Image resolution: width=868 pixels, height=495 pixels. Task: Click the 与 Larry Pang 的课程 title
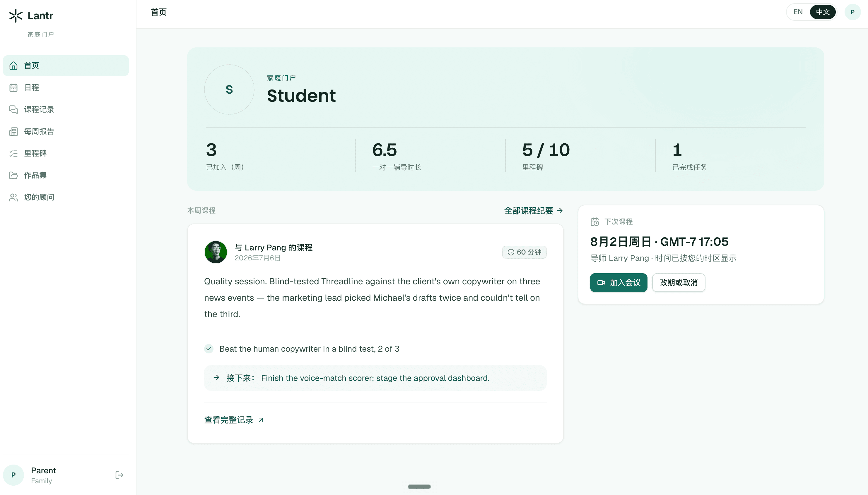tap(274, 247)
